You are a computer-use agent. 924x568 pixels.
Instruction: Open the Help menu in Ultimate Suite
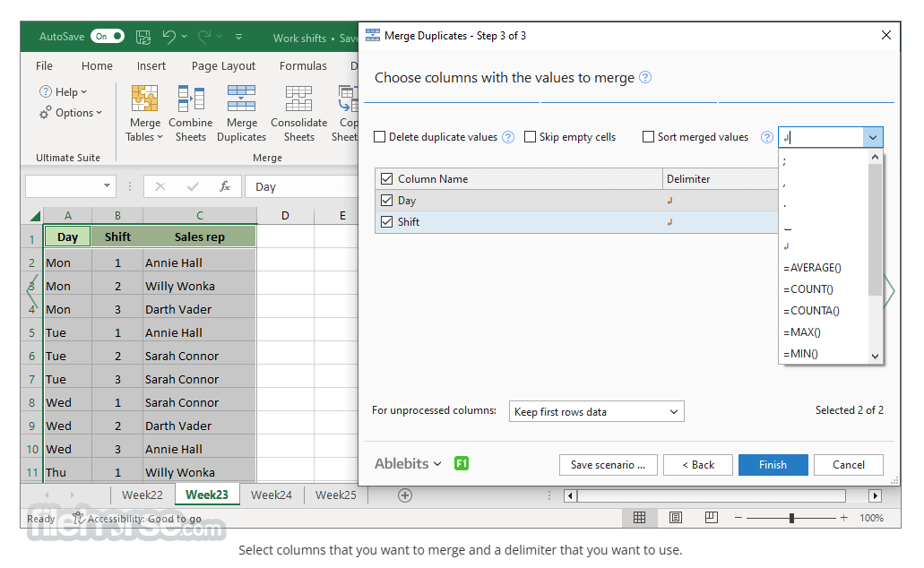tap(63, 92)
